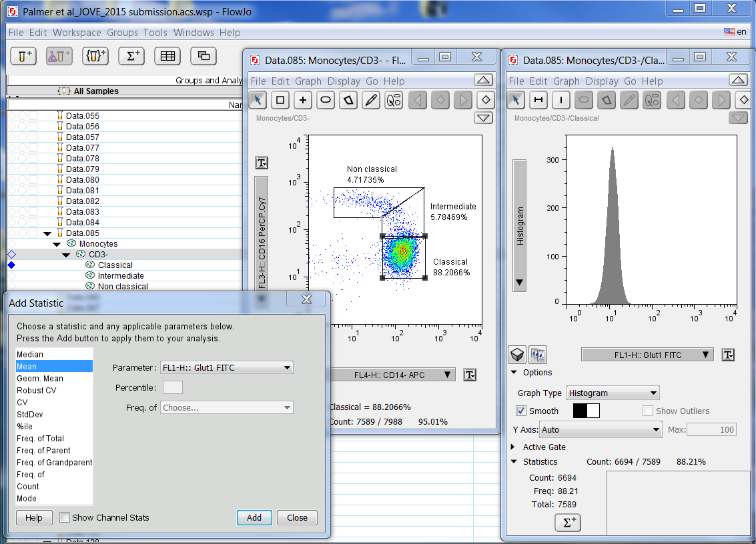Viewport: 756px width, 544px height.
Task: Click the sigma button under Statistics
Action: pyautogui.click(x=567, y=523)
